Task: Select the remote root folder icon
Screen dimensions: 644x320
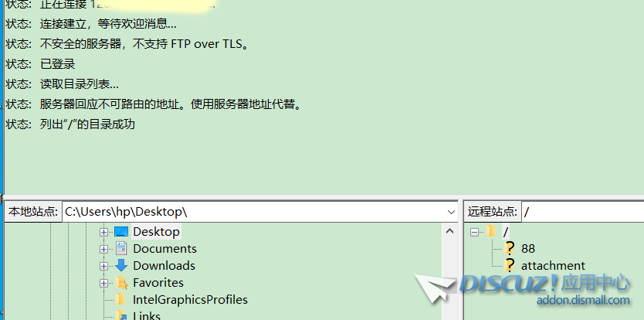Action: tap(491, 232)
